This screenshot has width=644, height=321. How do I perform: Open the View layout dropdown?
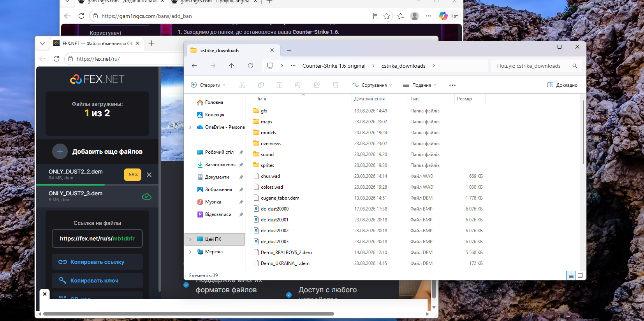tap(420, 85)
